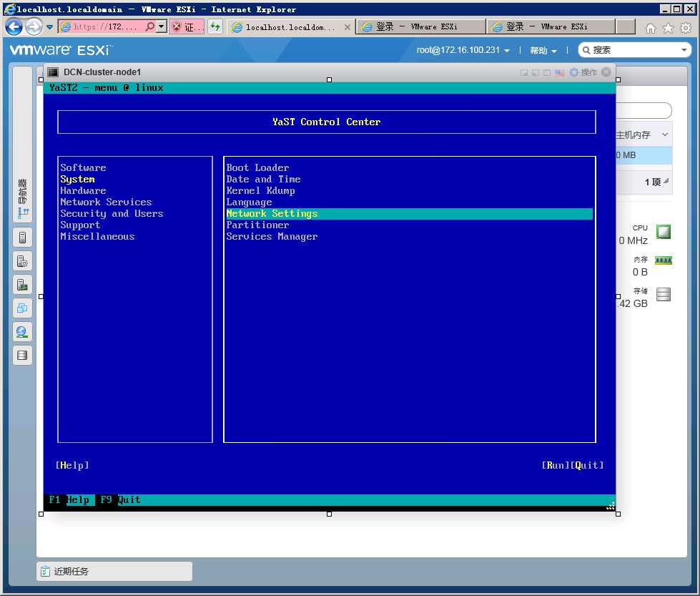This screenshot has width=700, height=596.
Task: Open the Monitor host sidebar icon
Action: (22, 285)
